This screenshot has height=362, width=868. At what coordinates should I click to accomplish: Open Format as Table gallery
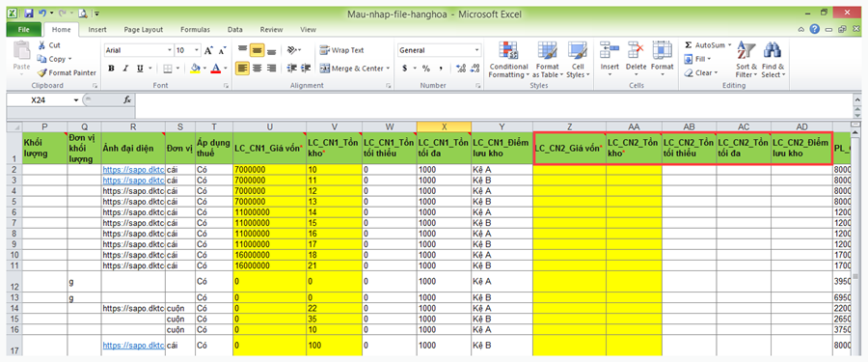(x=548, y=60)
